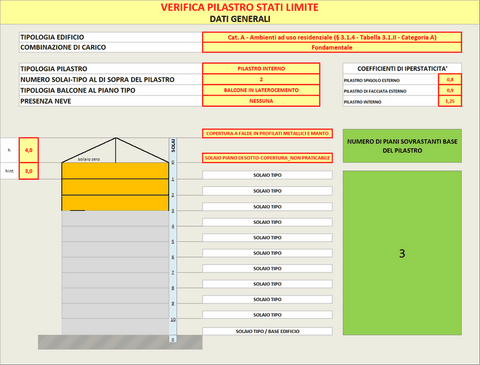Click the PILASTRO SPIGOLO ESTERNO label
The height and width of the screenshot is (365, 480).
point(372,80)
